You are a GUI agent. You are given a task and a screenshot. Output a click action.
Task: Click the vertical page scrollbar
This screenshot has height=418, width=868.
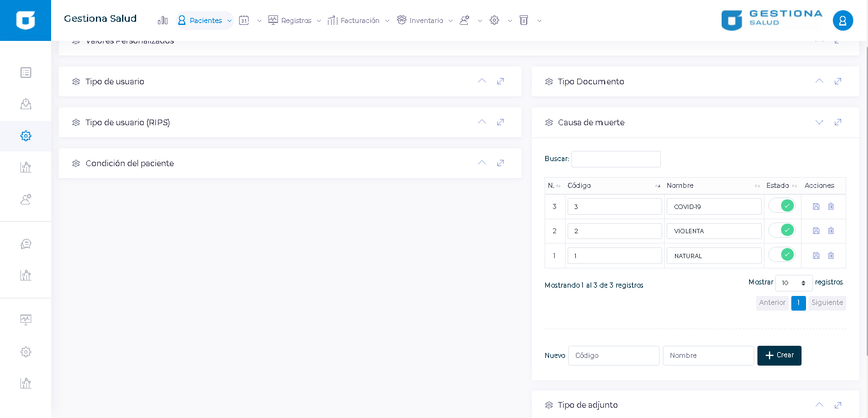pos(865,192)
